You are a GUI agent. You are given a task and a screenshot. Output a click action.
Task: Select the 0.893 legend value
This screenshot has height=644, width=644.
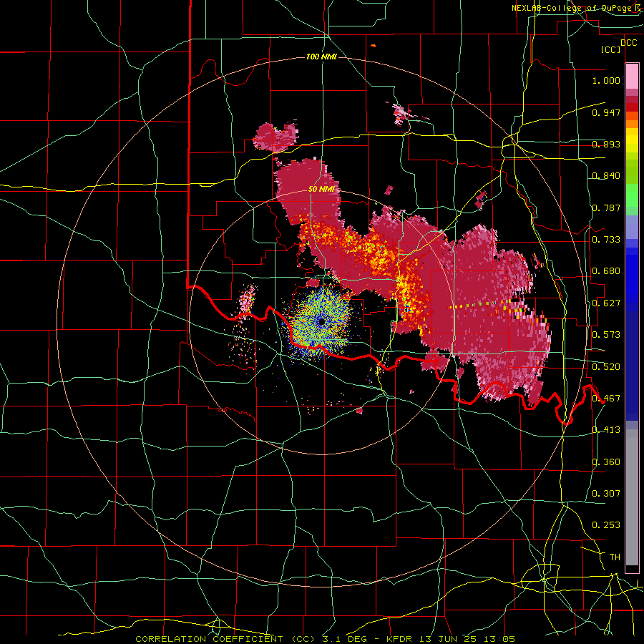point(606,144)
